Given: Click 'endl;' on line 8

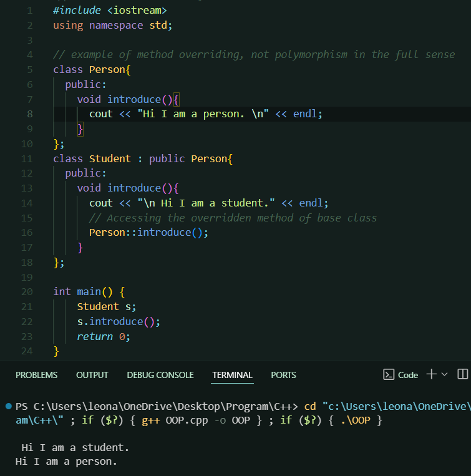Looking at the screenshot, I should 308,114.
